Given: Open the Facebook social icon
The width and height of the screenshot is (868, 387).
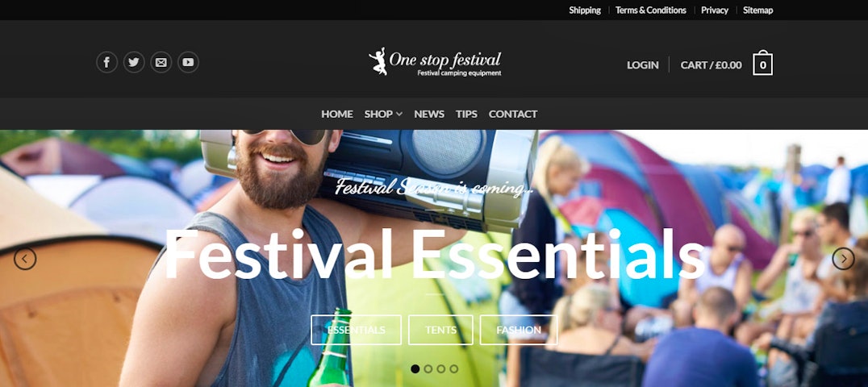Looking at the screenshot, I should point(106,62).
